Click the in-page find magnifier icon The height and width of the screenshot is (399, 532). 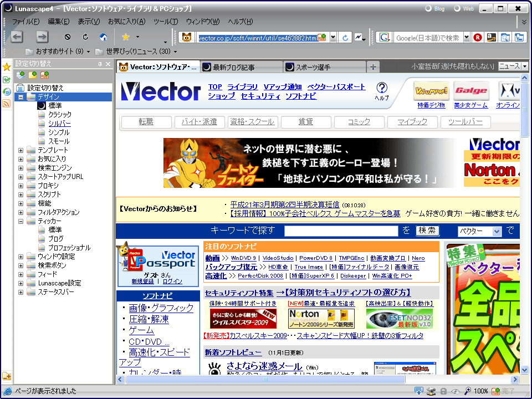tap(505, 37)
